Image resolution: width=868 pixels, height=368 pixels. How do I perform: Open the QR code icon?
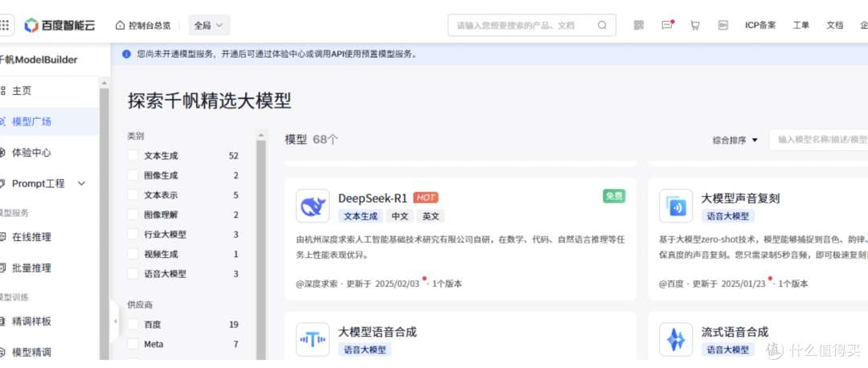click(639, 26)
